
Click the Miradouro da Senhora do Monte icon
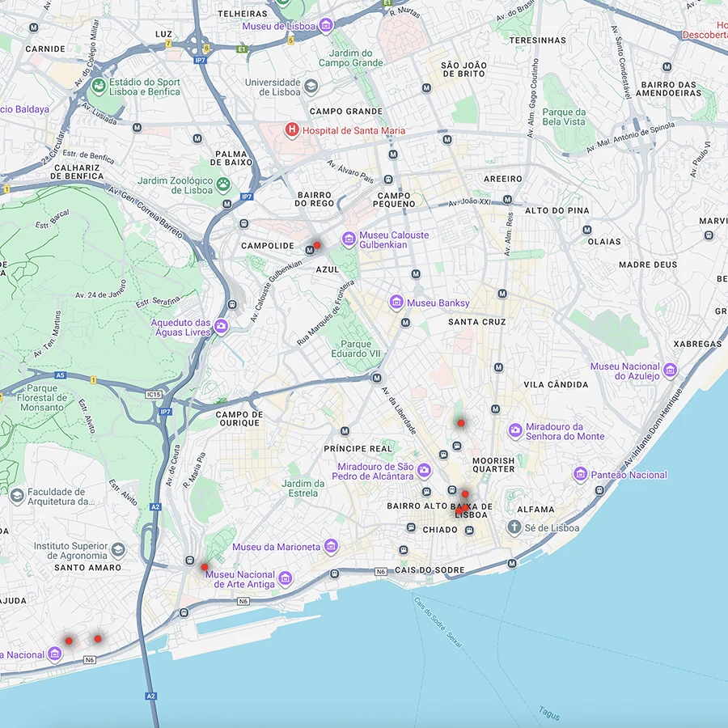click(515, 431)
